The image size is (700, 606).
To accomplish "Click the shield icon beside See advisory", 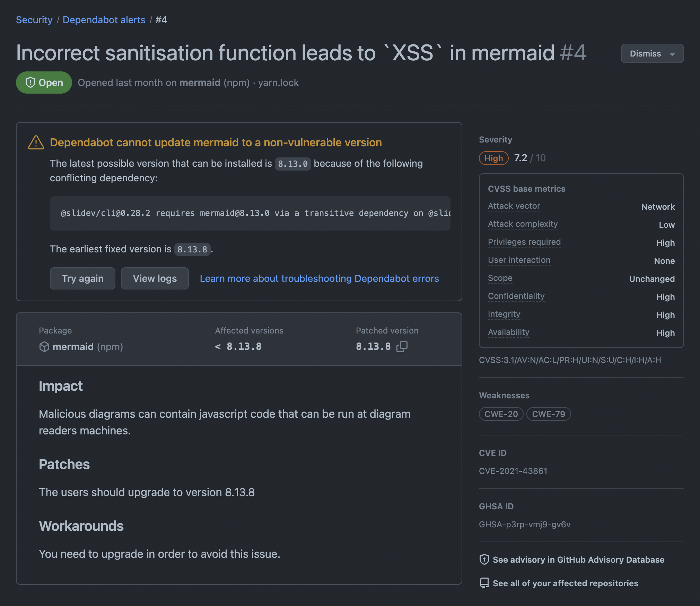I will tap(484, 560).
